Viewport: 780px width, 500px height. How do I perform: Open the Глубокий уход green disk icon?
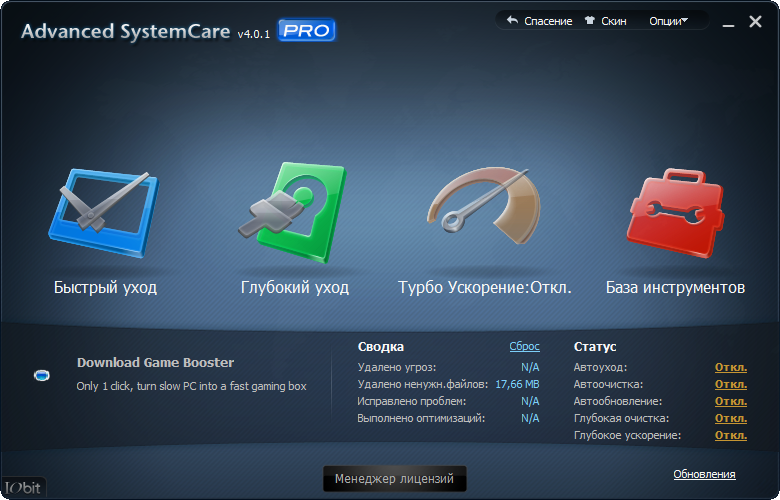(292, 212)
